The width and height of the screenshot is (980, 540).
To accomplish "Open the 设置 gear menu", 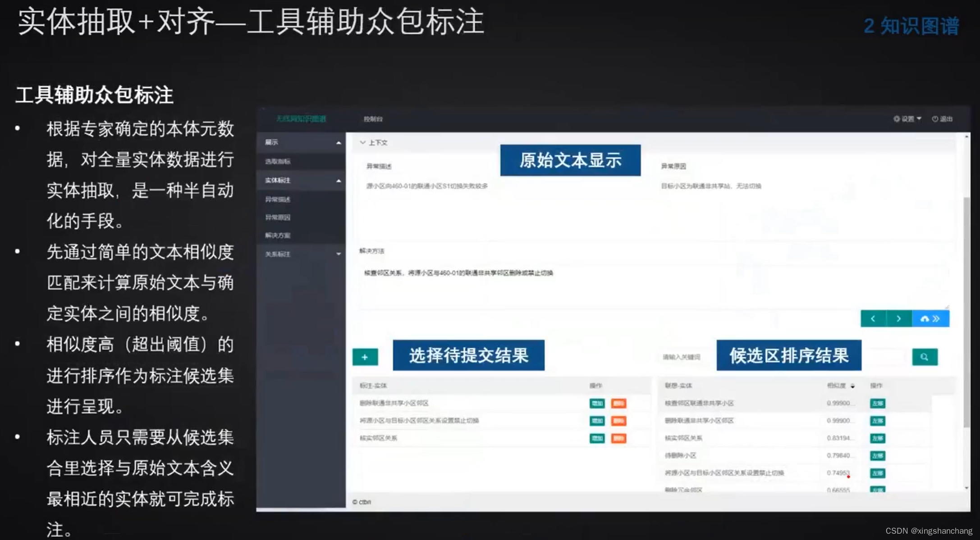I will pos(907,119).
